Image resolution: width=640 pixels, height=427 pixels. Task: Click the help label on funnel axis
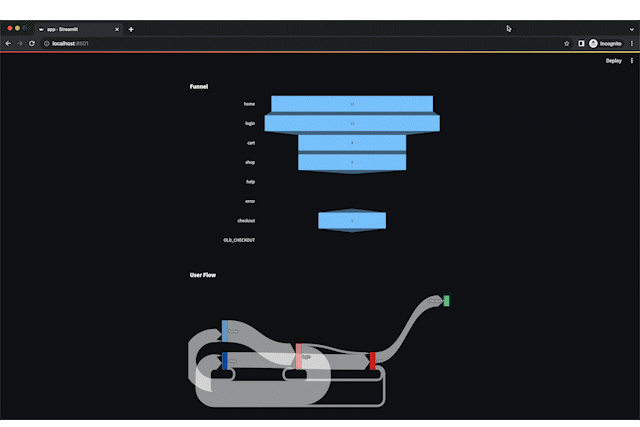[251, 182]
